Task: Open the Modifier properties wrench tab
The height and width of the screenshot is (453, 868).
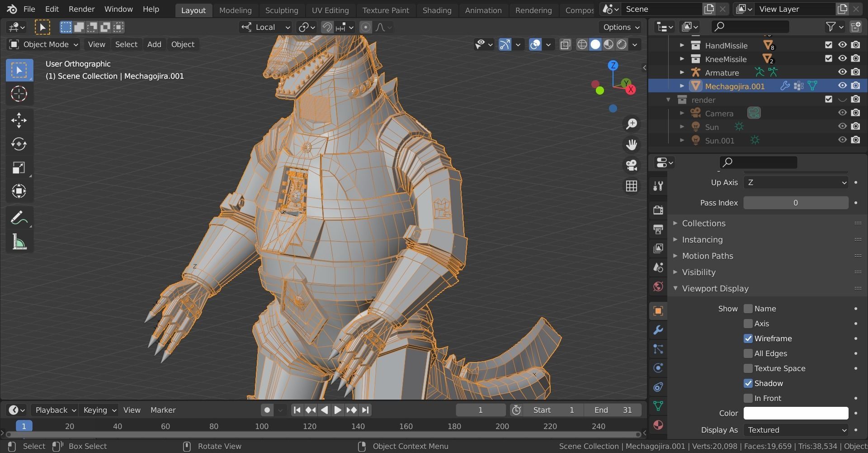Action: point(658,330)
